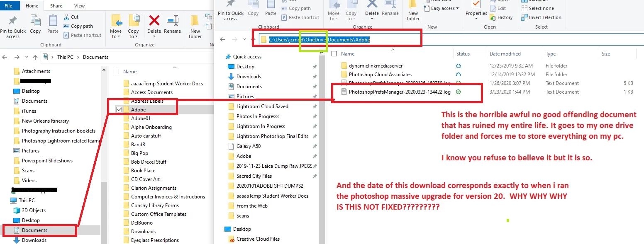
Task: Click the Edit button in Adobe window ribbon
Action: coord(498,8)
